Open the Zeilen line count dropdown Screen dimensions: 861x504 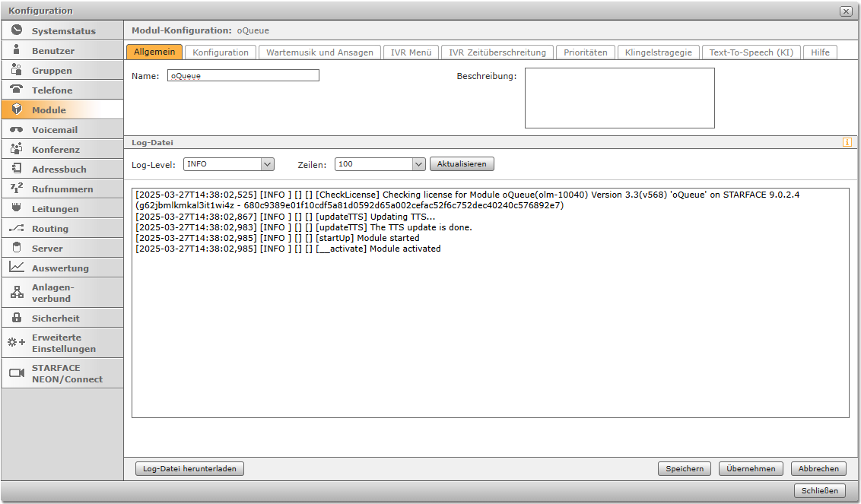pos(380,164)
